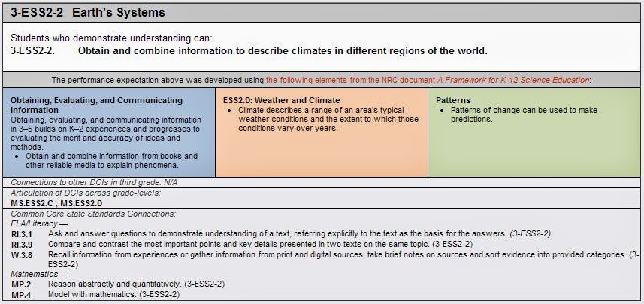Click the bold performance expectation statement
The height and width of the screenshot is (304, 644).
[283, 51]
